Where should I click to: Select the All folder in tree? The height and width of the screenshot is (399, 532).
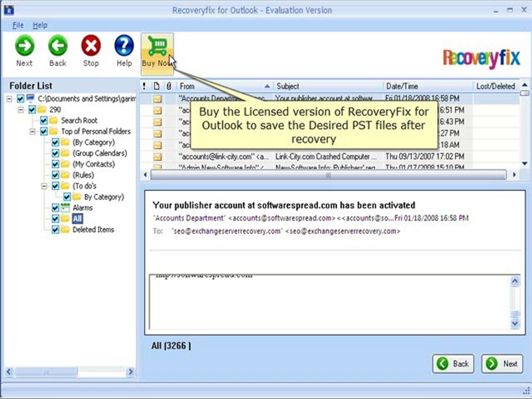coord(78,219)
